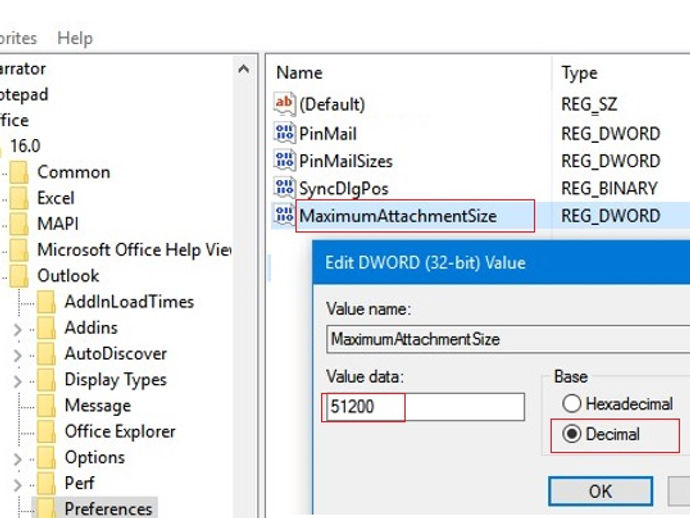
Task: Click REG_BINARY type of SyncDlgPos
Action: (609, 188)
